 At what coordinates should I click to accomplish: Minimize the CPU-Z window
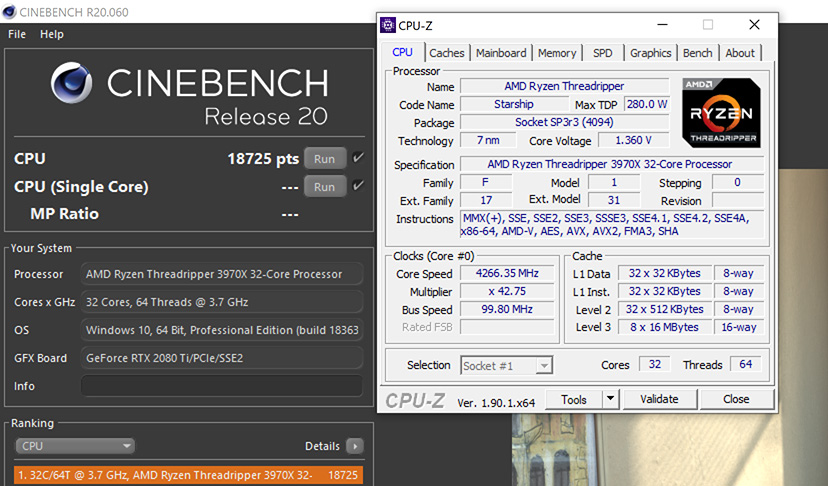663,25
